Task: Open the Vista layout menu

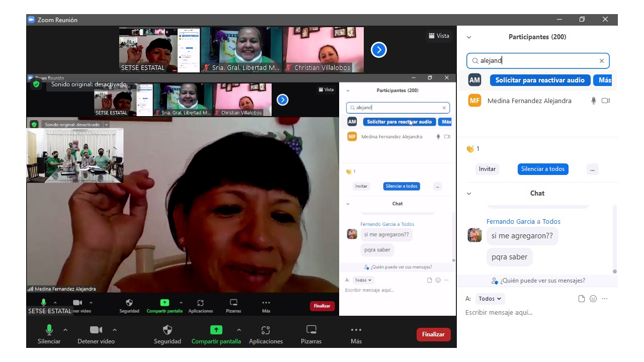Action: pos(439,36)
